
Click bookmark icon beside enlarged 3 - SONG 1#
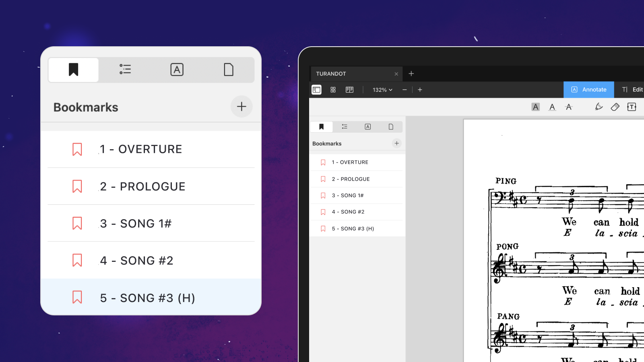(x=77, y=223)
